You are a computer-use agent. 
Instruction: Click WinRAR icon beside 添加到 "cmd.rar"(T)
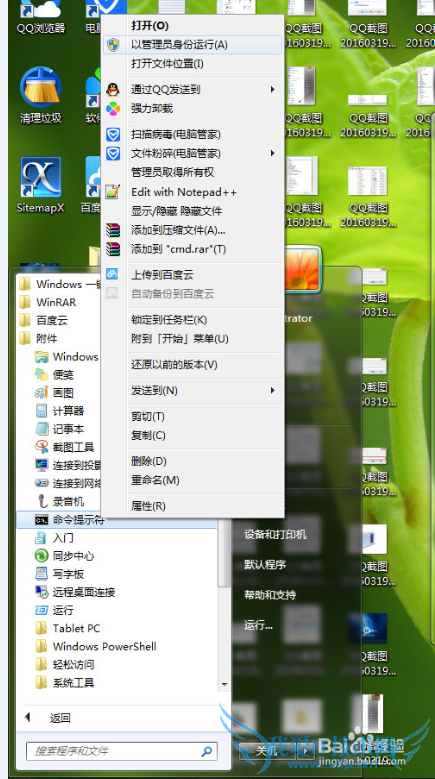[x=113, y=249]
